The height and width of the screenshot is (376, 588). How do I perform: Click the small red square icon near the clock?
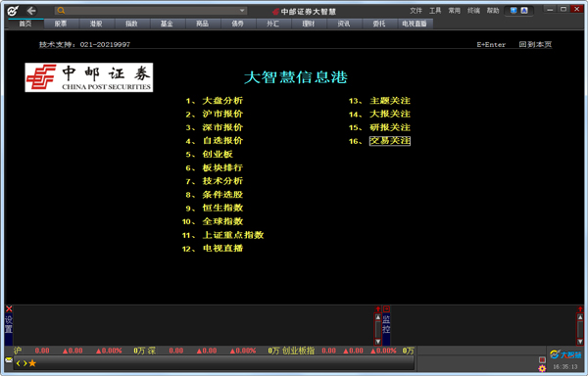click(x=542, y=359)
